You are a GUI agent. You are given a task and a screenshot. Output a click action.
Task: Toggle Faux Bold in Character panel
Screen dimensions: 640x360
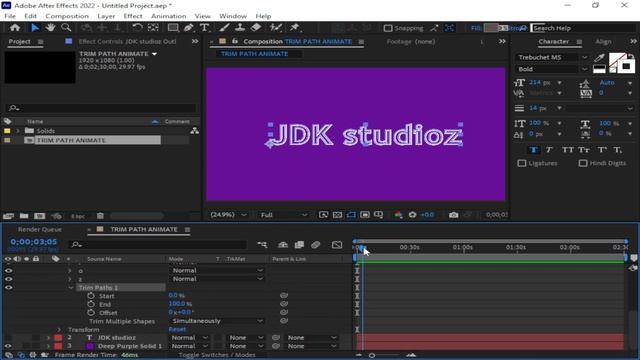534,150
